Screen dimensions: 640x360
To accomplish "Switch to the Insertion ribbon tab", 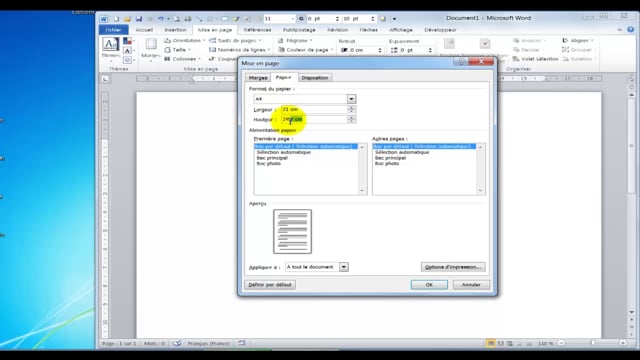I will click(175, 30).
